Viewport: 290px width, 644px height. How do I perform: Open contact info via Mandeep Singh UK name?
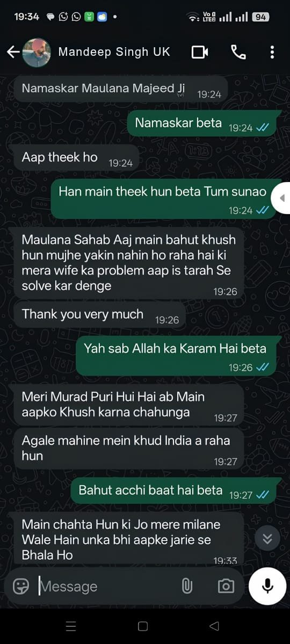114,52
